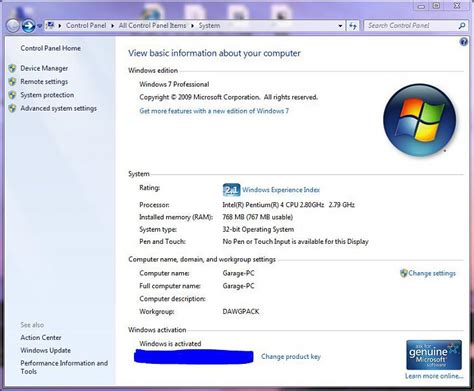Screen dimensions: 474x391
Task: Open Device Manager link
Action: pos(44,68)
